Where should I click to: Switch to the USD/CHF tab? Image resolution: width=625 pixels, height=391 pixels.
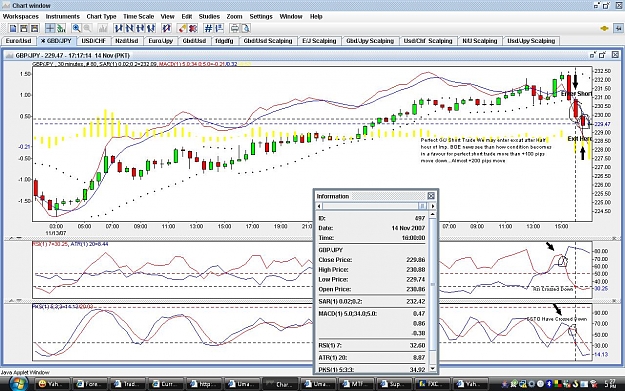tap(94, 41)
